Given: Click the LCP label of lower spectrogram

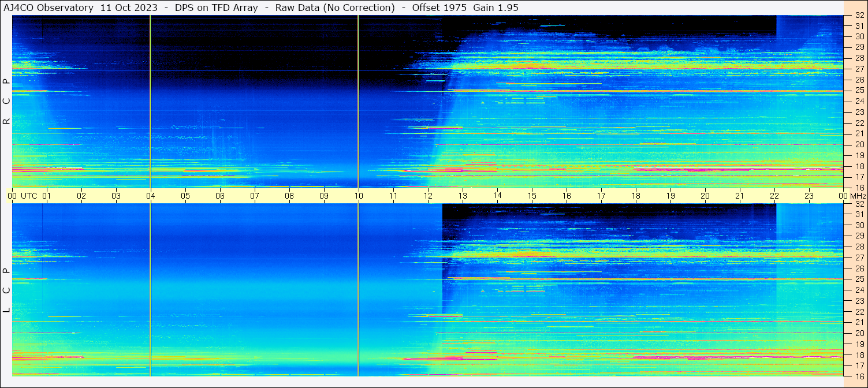Looking at the screenshot, I should pyautogui.click(x=6, y=290).
